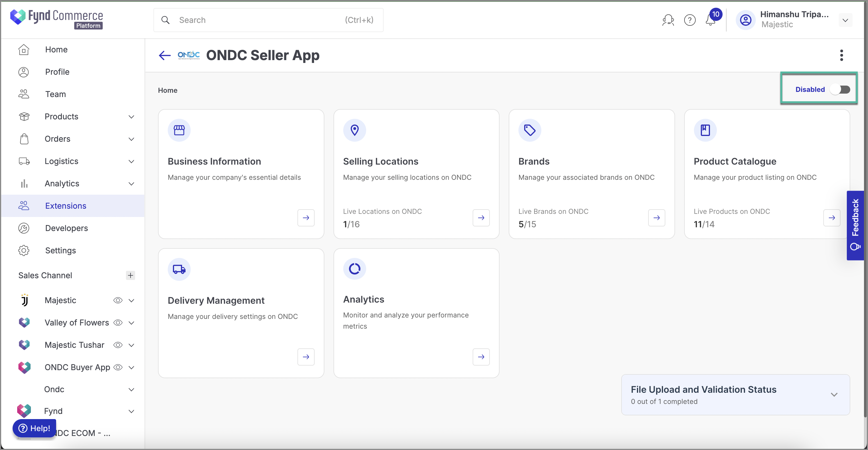Viewport: 868px width, 450px height.
Task: Toggle visibility eye for ONDC Buyer App
Action: point(118,367)
